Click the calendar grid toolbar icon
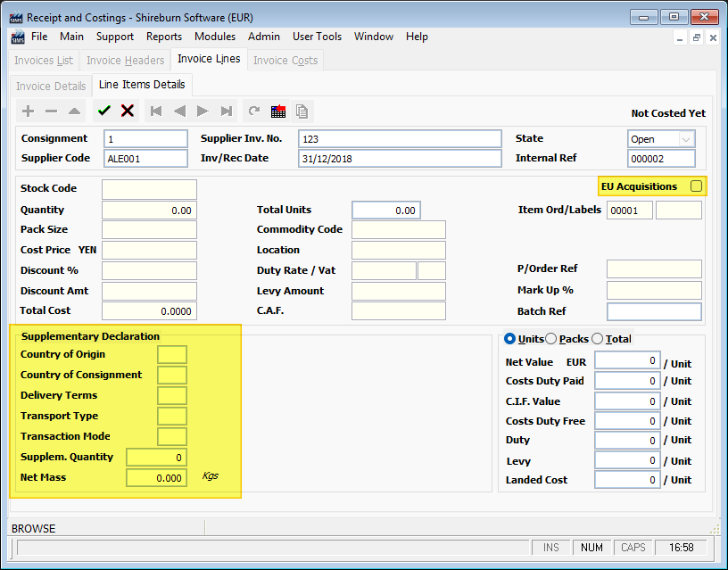 point(278,111)
